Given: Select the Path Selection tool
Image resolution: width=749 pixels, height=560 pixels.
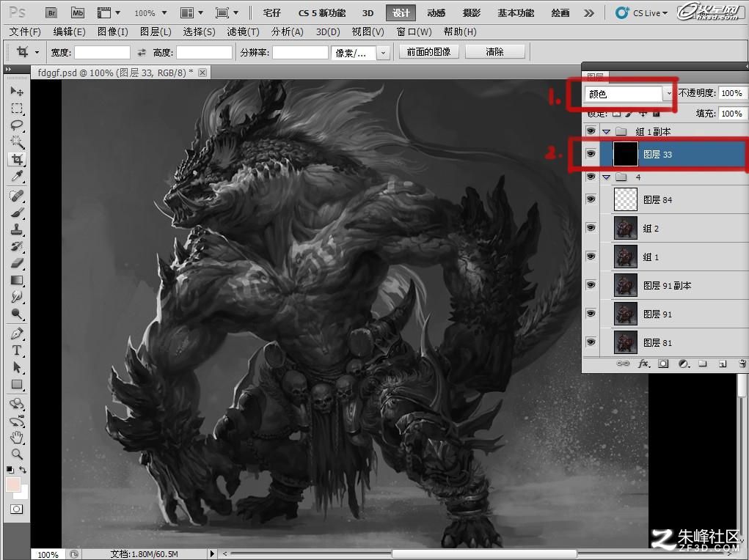Looking at the screenshot, I should pos(17,367).
